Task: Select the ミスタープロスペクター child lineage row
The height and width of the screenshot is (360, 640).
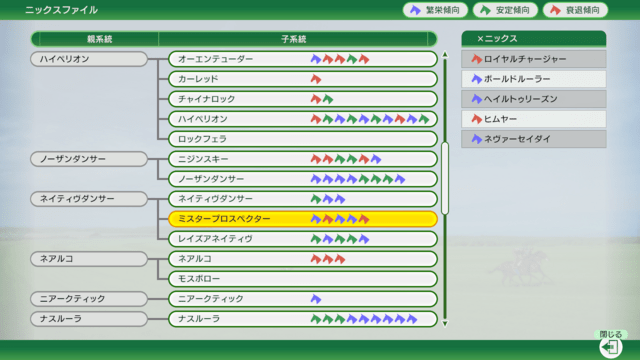Action: [x=303, y=219]
